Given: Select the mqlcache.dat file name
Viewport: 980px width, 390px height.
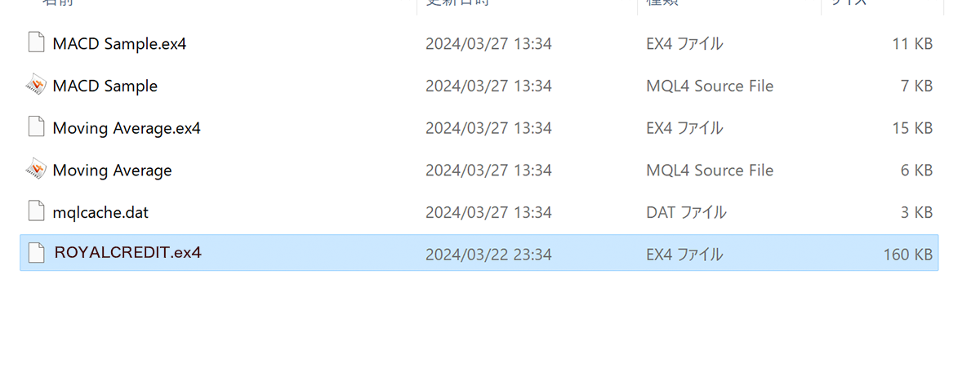Looking at the screenshot, I should pyautogui.click(x=100, y=213).
